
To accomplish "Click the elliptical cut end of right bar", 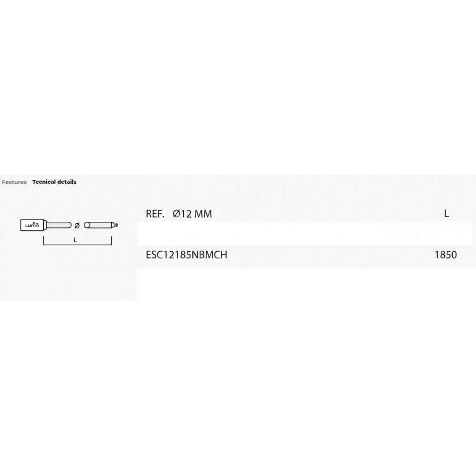I will 87,225.
